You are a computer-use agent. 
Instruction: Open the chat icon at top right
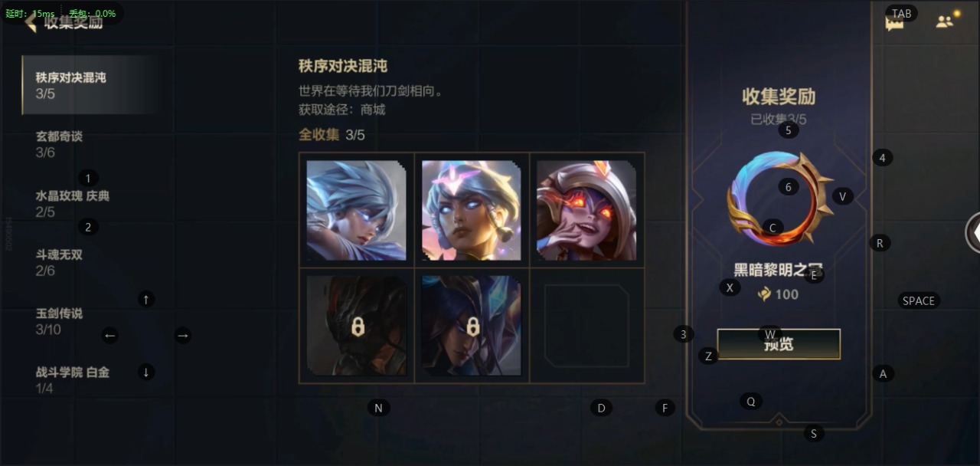[x=894, y=22]
